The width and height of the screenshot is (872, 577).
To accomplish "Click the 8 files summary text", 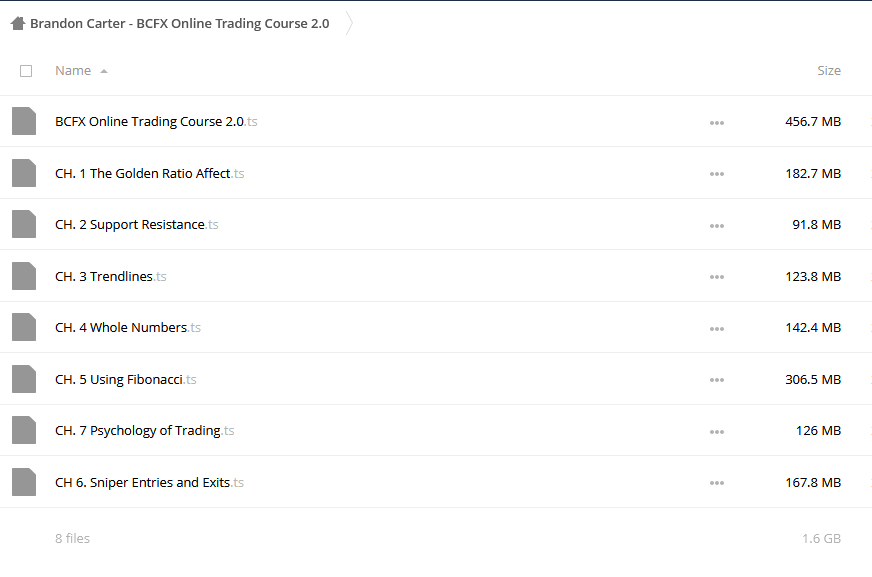I will pyautogui.click(x=72, y=538).
